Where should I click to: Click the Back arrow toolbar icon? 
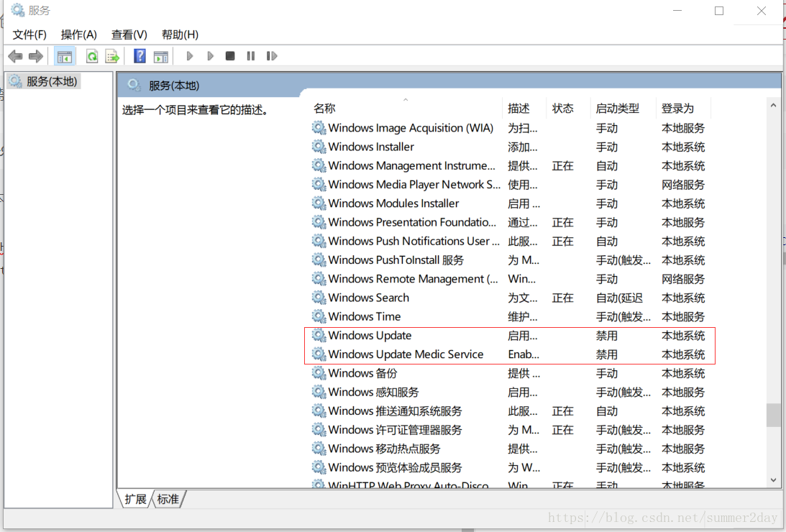click(16, 56)
